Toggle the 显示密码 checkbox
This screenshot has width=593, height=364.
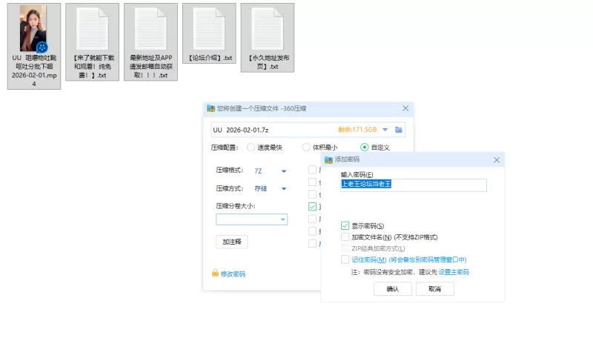pos(345,226)
